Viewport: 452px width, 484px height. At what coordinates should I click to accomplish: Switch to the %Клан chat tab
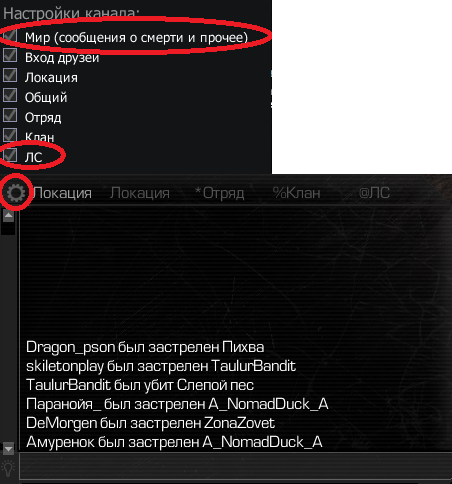pyautogui.click(x=296, y=193)
